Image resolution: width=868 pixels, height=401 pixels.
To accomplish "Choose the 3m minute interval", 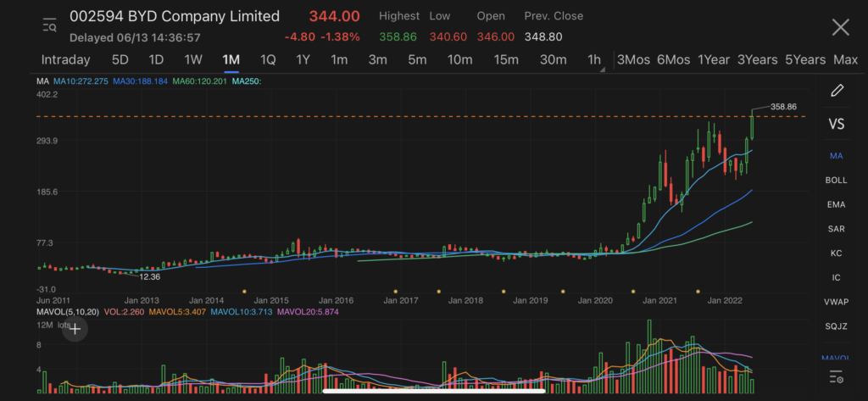I will (377, 60).
